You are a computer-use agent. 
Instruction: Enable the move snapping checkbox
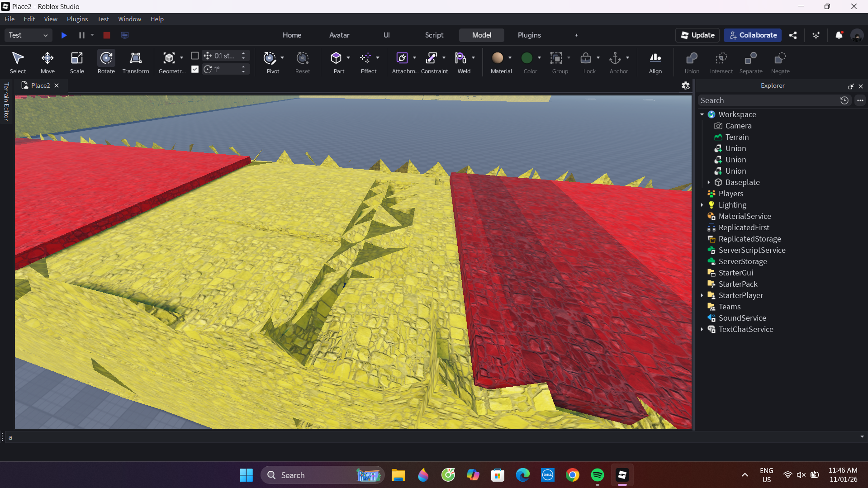coord(195,56)
